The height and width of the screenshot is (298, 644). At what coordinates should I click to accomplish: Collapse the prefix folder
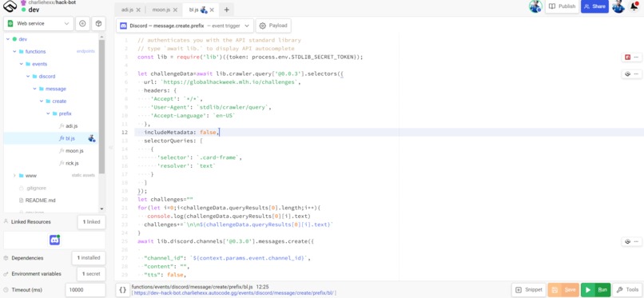pyautogui.click(x=48, y=113)
